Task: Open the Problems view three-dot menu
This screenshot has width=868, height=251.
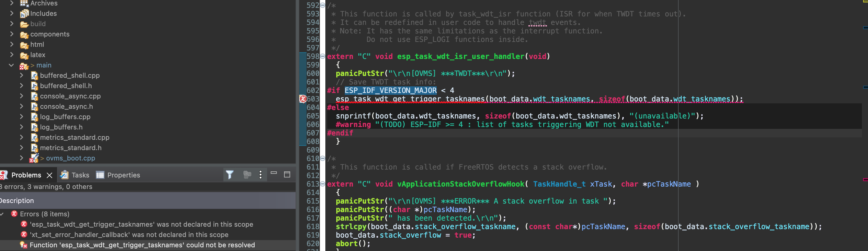Action: point(260,175)
